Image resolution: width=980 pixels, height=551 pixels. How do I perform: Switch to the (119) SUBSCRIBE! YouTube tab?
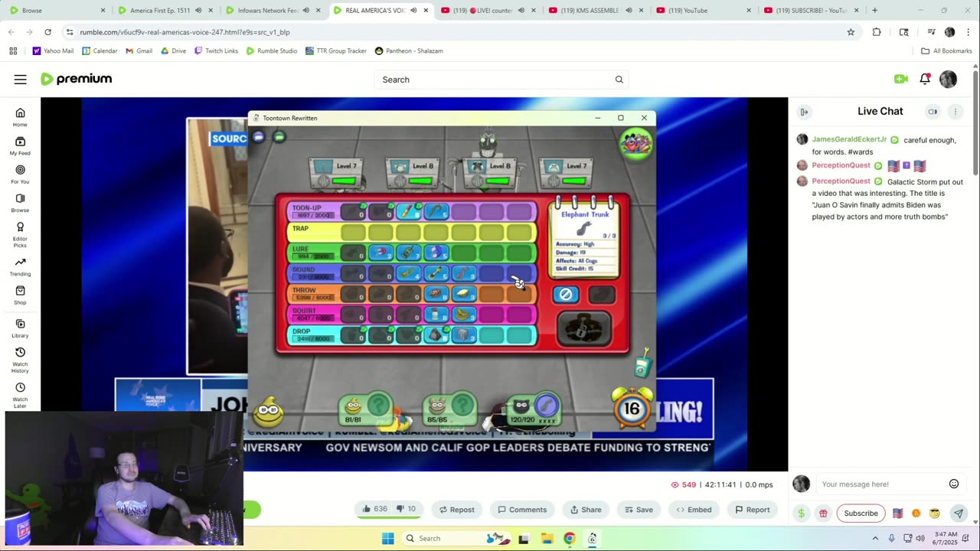coord(811,11)
